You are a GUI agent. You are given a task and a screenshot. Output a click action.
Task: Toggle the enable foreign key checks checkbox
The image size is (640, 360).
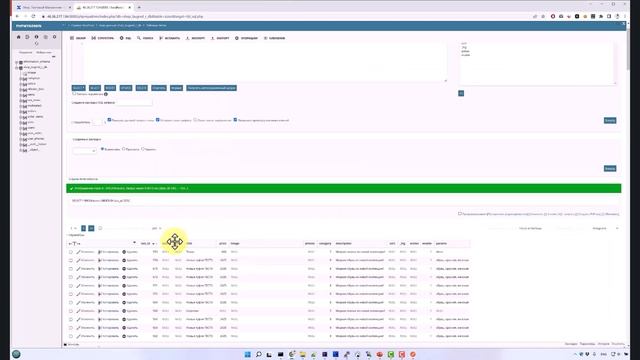coord(235,120)
